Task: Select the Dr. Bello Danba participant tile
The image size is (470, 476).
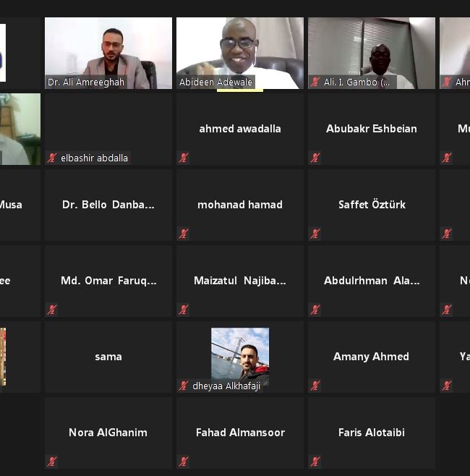Action: coord(108,205)
